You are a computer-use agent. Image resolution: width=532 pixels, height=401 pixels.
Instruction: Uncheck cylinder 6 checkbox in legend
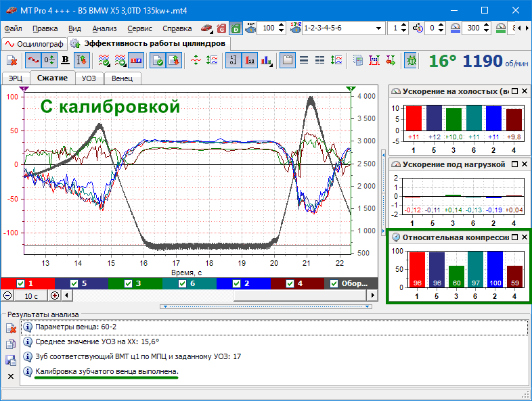[x=183, y=283]
